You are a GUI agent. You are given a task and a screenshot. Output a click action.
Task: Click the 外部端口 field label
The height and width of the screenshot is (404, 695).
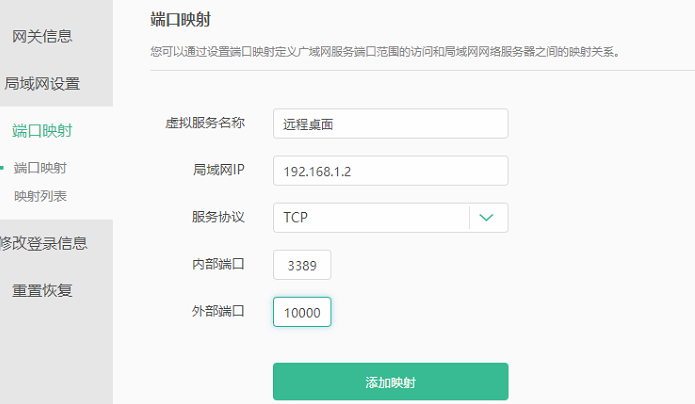point(218,311)
